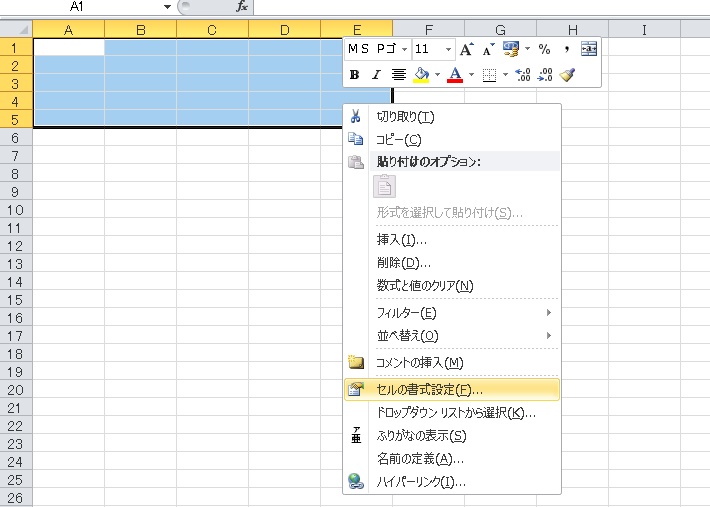Click the merge and center icon

point(589,49)
